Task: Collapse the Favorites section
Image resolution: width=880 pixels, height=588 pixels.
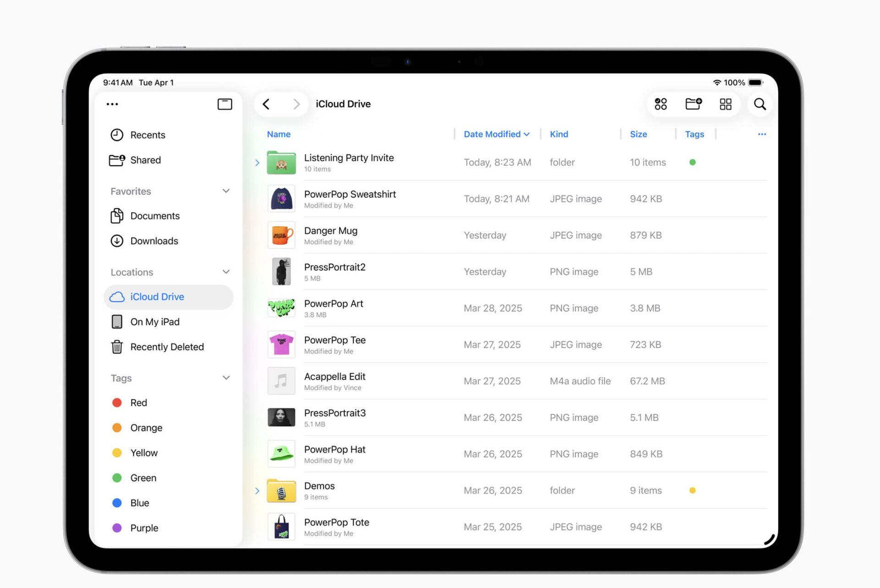Action: coord(226,191)
